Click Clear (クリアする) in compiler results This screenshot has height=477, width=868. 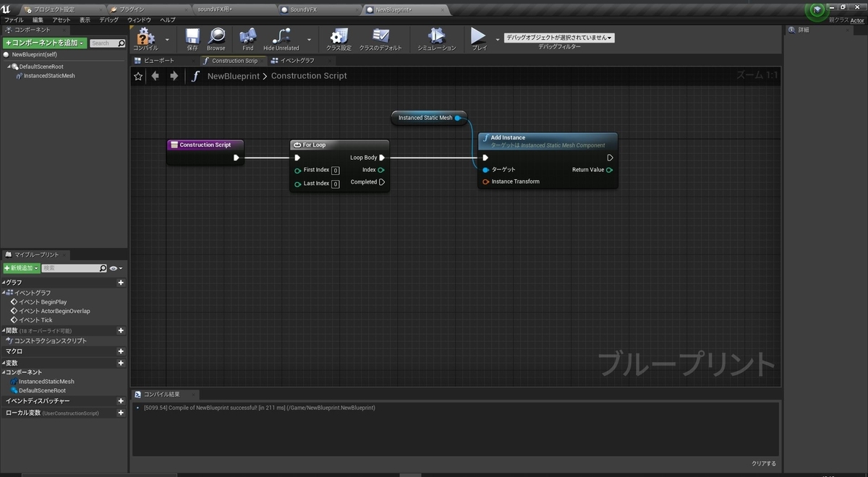point(763,463)
